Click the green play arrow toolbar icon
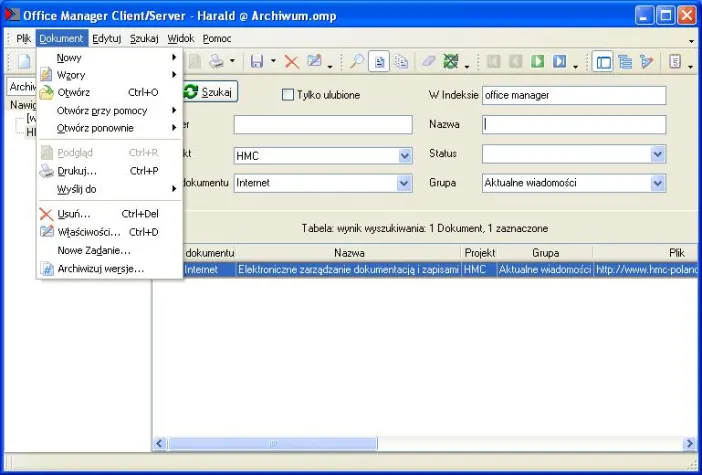The width and height of the screenshot is (702, 475). 537,62
